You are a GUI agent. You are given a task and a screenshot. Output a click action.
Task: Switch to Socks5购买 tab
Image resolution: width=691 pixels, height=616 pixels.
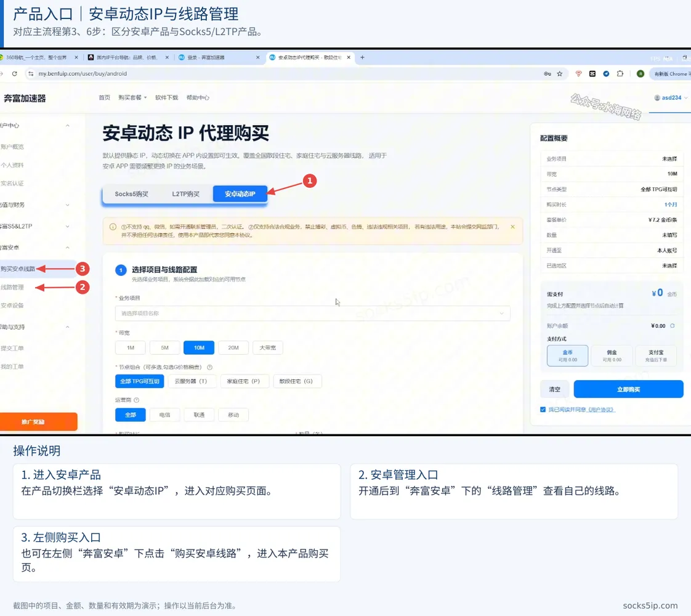click(131, 194)
